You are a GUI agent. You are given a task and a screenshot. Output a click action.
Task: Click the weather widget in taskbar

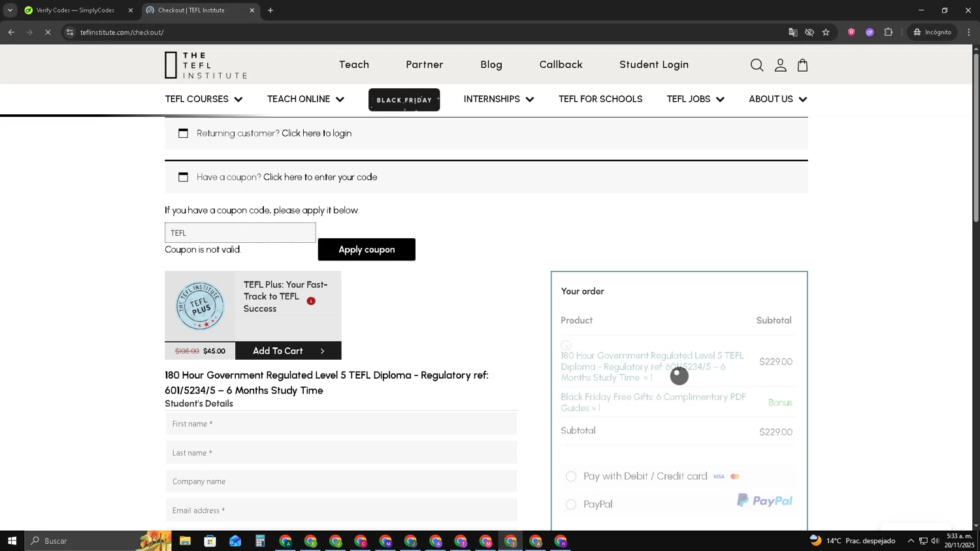tap(852, 541)
